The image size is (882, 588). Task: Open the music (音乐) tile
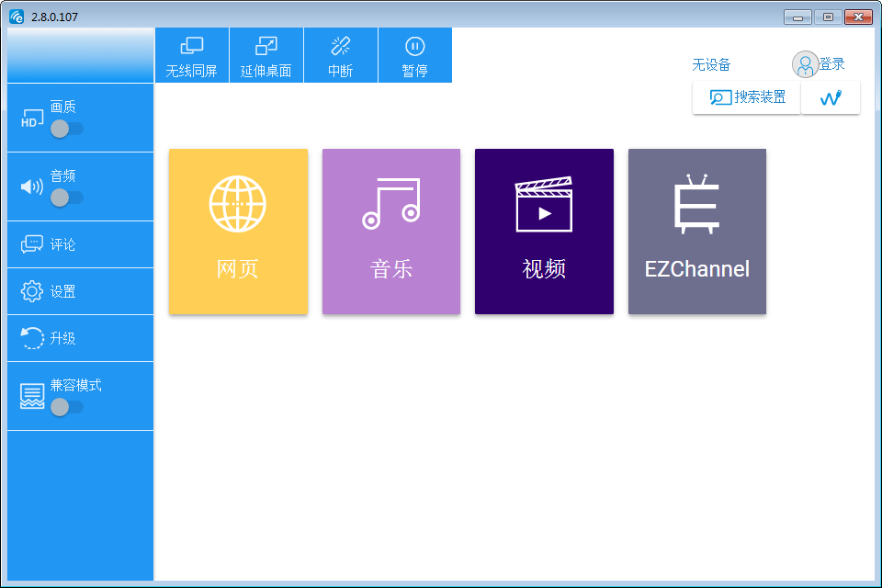tap(391, 232)
